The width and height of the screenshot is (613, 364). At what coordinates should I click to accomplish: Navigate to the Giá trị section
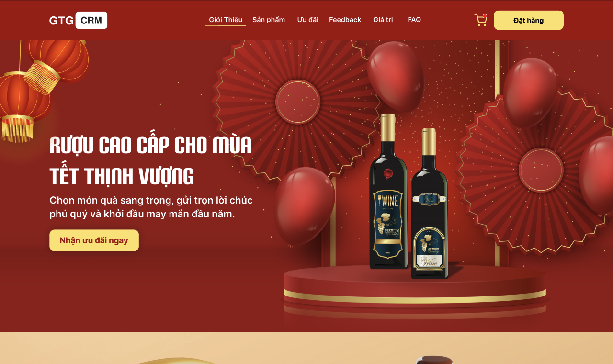(x=383, y=20)
